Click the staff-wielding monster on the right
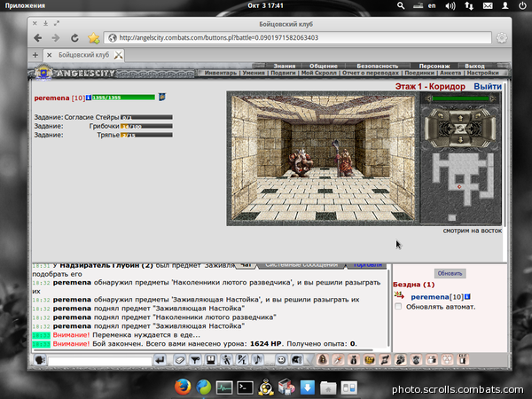 tap(342, 159)
